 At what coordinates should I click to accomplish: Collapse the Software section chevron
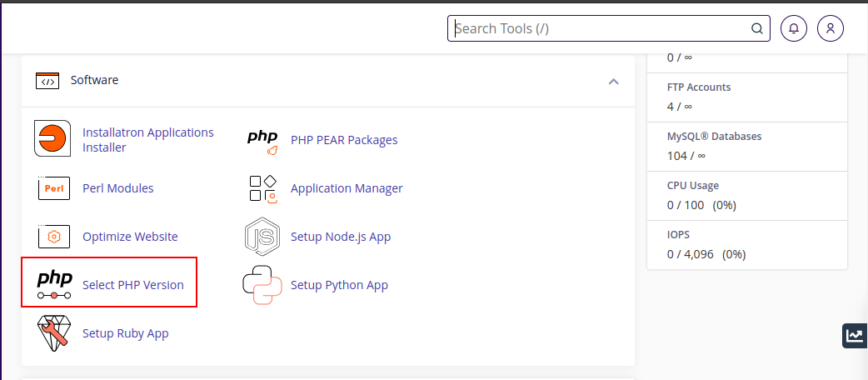[614, 81]
